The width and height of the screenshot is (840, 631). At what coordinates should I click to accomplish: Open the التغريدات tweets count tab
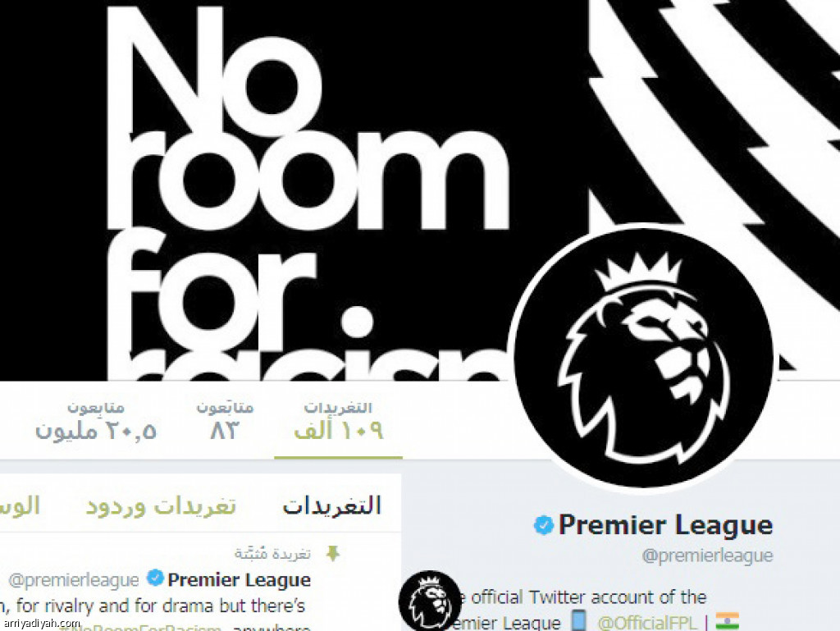338,422
